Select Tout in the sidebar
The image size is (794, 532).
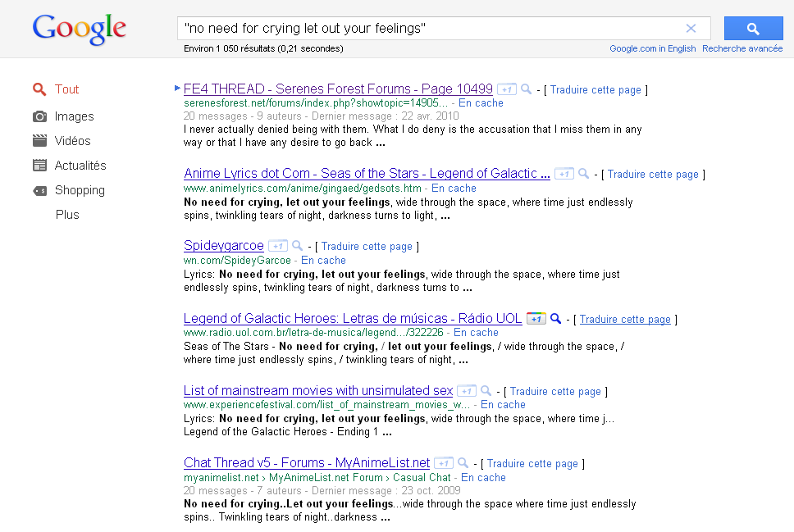pyautogui.click(x=66, y=89)
